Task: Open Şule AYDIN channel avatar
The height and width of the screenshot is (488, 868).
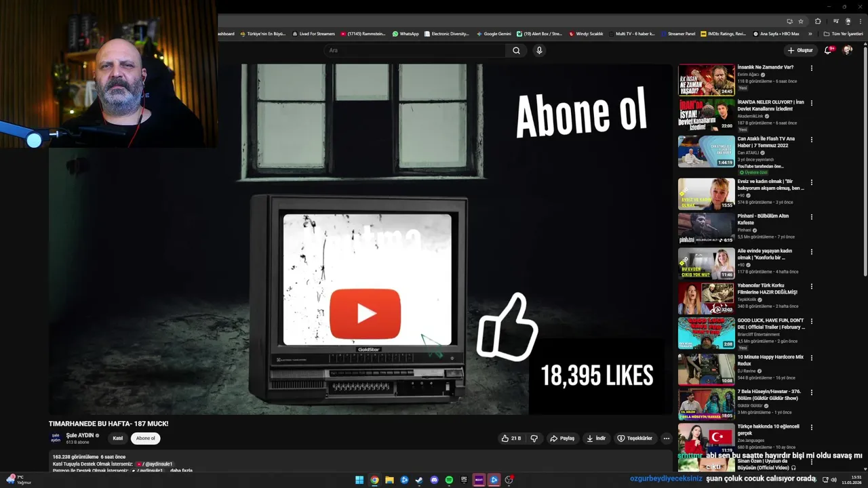Action: click(56, 439)
